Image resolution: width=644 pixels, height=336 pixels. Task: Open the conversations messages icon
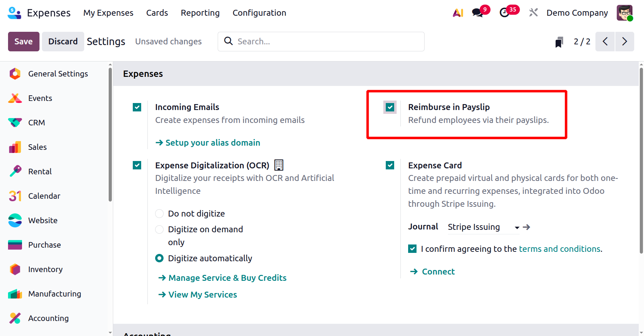(477, 13)
